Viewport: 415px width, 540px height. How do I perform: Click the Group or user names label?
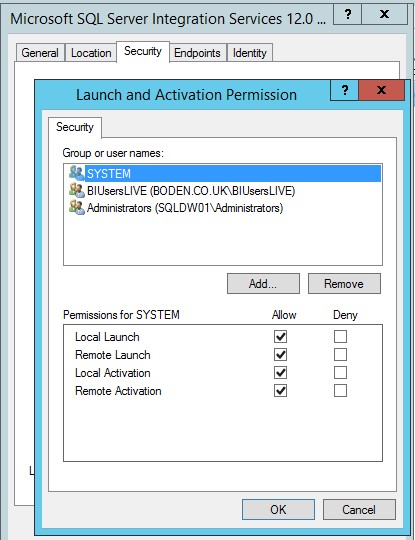point(113,153)
